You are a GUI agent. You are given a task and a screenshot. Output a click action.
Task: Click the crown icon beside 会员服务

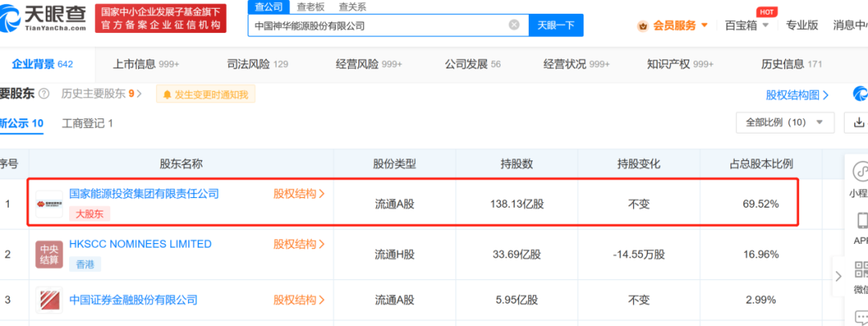(643, 26)
